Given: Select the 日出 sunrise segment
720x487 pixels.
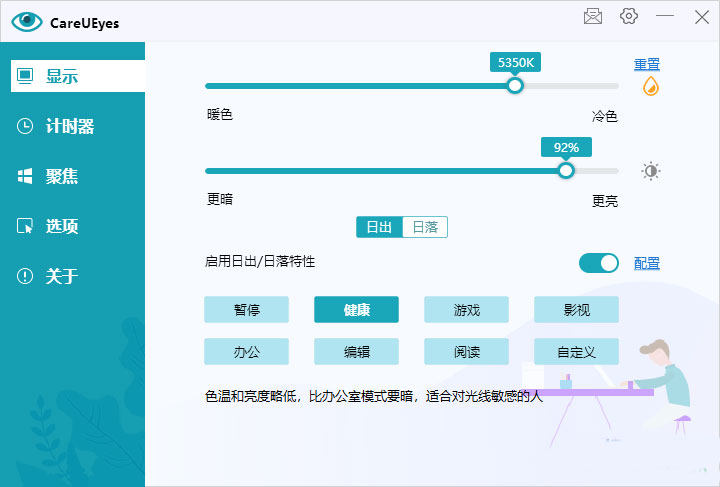Looking at the screenshot, I should click(x=379, y=227).
